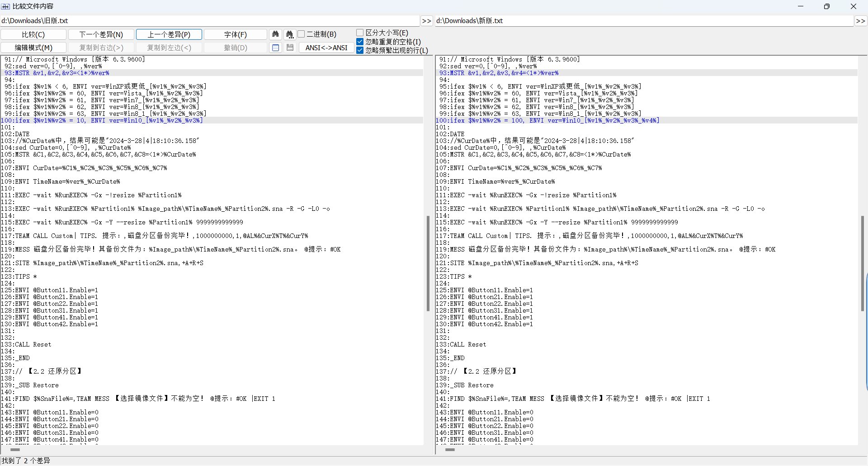Click the 比较(C) compare button
868x466 pixels.
pos(33,34)
